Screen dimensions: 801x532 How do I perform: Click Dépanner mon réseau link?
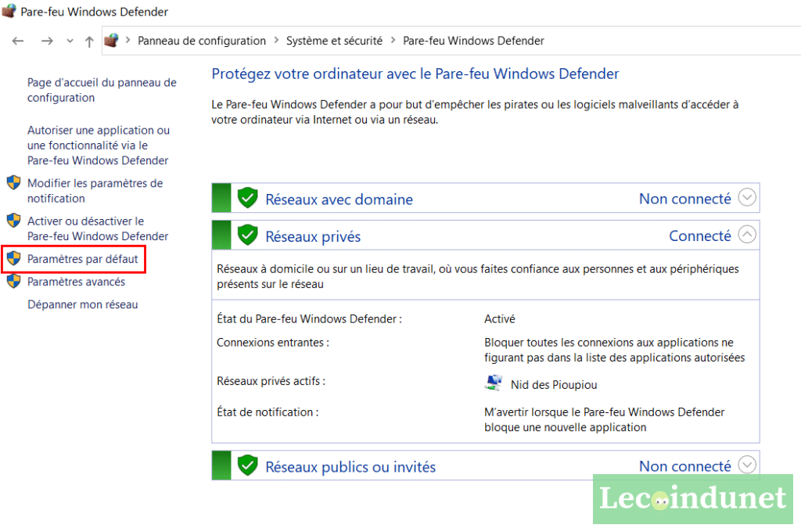pos(82,304)
